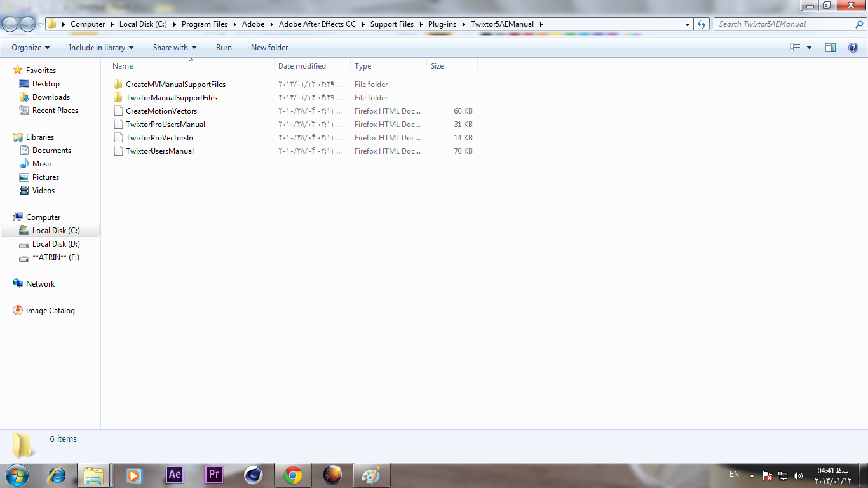
Task: Select Local Disk (C:) in navigation pane
Action: pos(50,231)
